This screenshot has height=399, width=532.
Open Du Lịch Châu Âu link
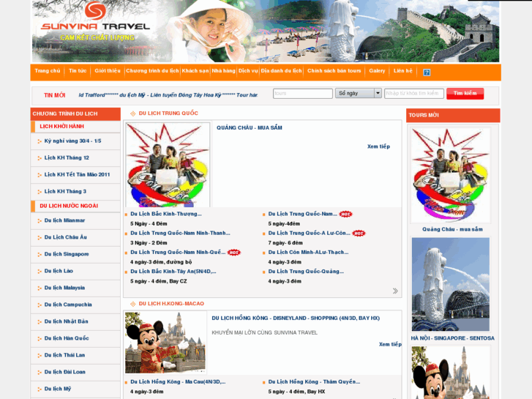coord(65,237)
